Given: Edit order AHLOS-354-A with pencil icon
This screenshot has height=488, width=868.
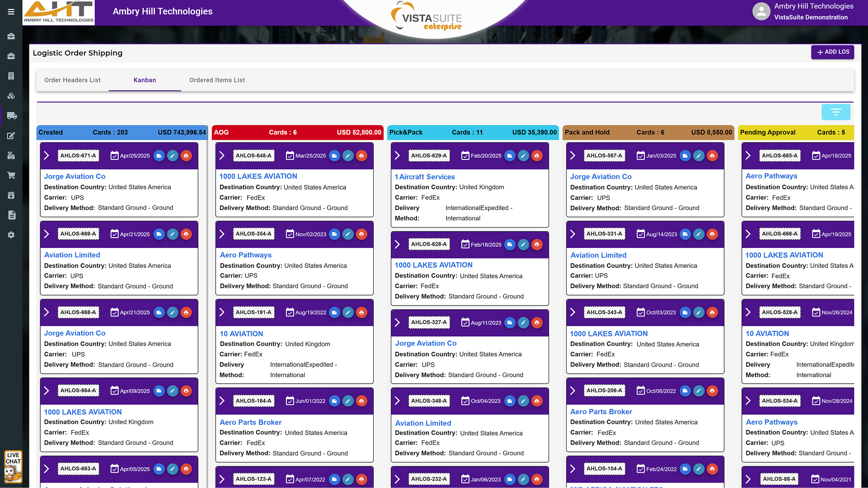Looking at the screenshot, I should point(348,234).
